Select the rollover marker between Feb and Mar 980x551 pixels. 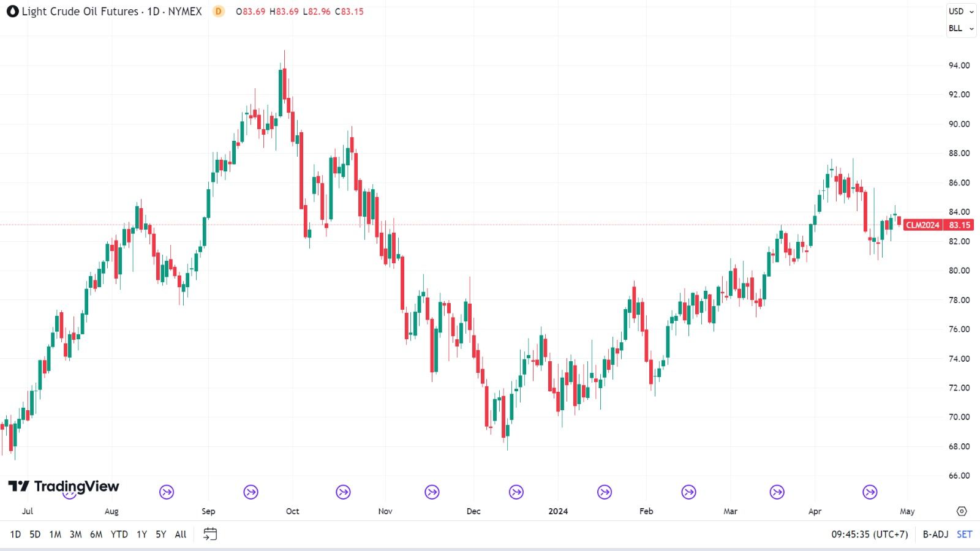(689, 492)
